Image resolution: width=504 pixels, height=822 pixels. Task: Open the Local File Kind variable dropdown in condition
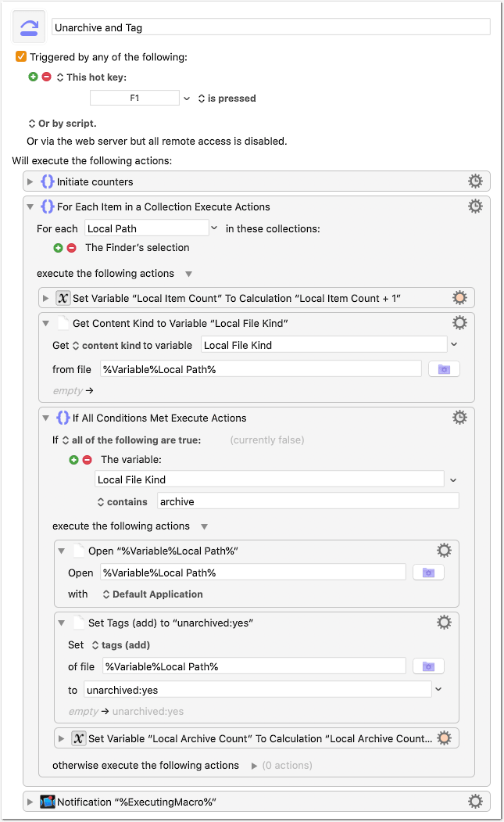click(453, 479)
